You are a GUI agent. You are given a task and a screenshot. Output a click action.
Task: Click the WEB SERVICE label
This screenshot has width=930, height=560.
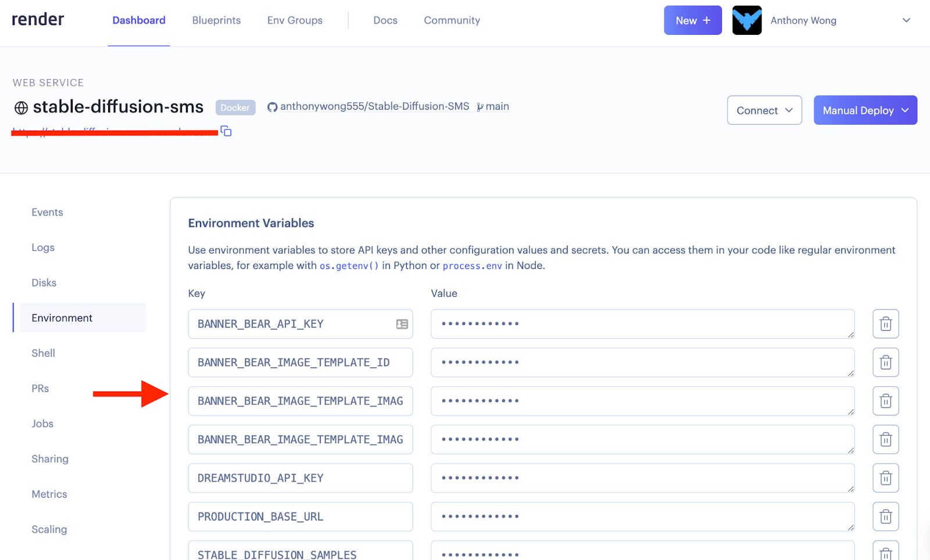coord(48,82)
